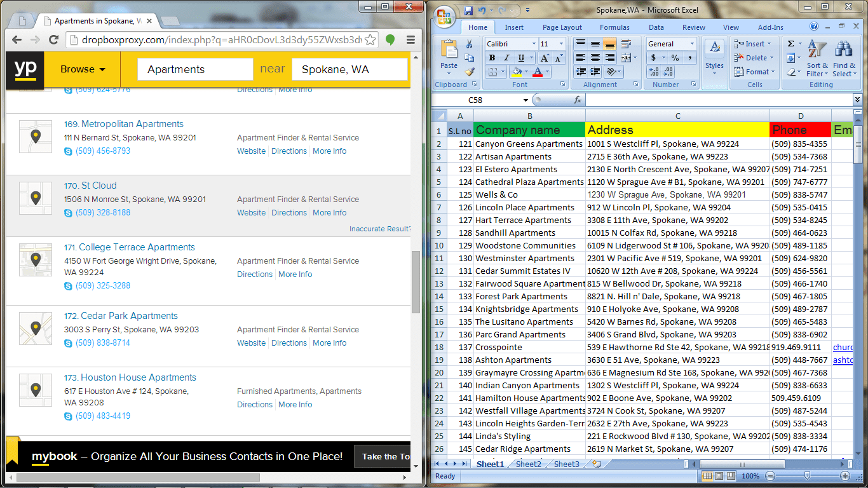868x488 pixels.
Task: Open the General number format dropdown
Action: point(692,44)
